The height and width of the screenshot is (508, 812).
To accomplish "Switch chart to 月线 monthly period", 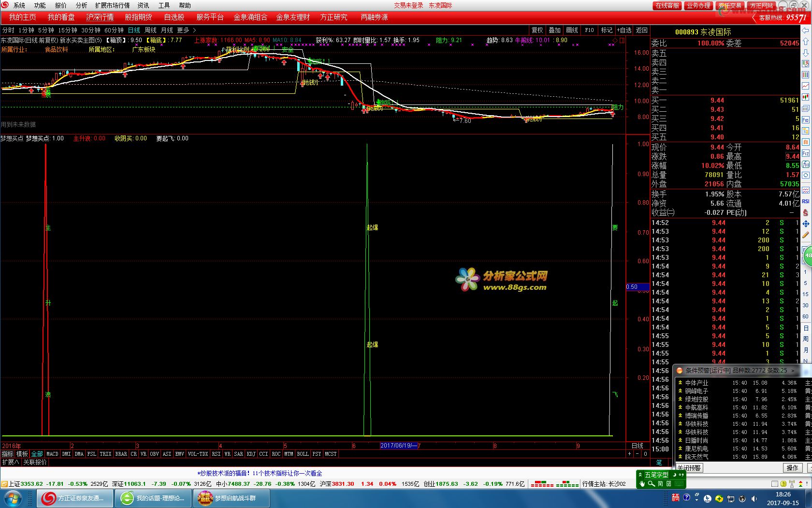I will (x=167, y=30).
